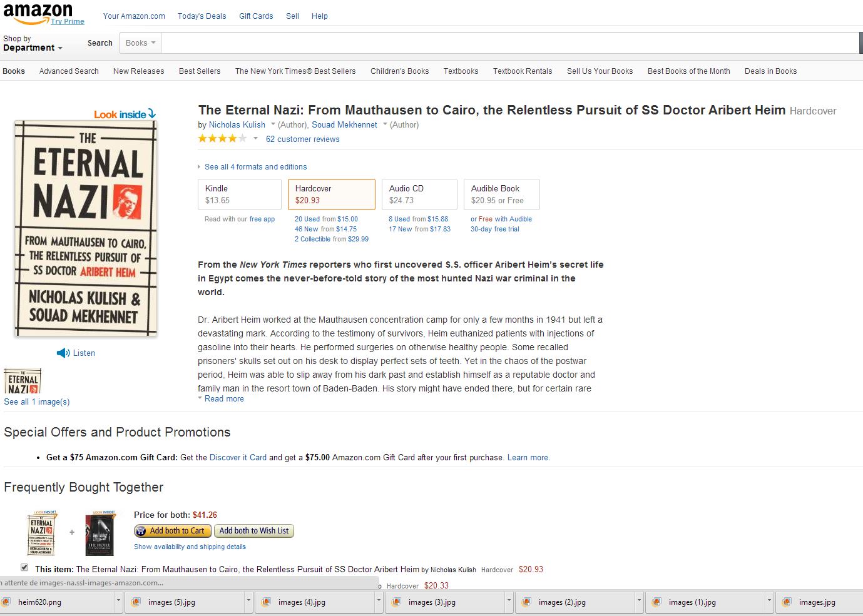Open Today's Deals in the top menu
Image resolution: width=863 pixels, height=616 pixels.
coord(202,16)
